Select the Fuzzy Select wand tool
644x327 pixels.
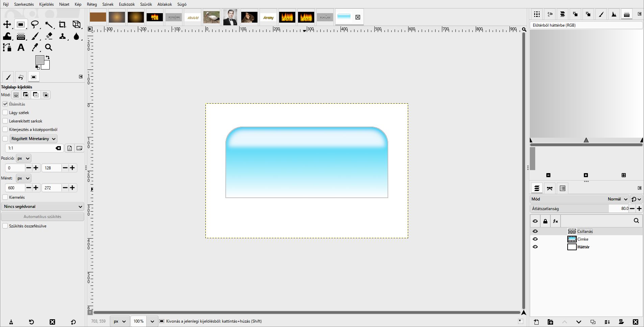49,24
